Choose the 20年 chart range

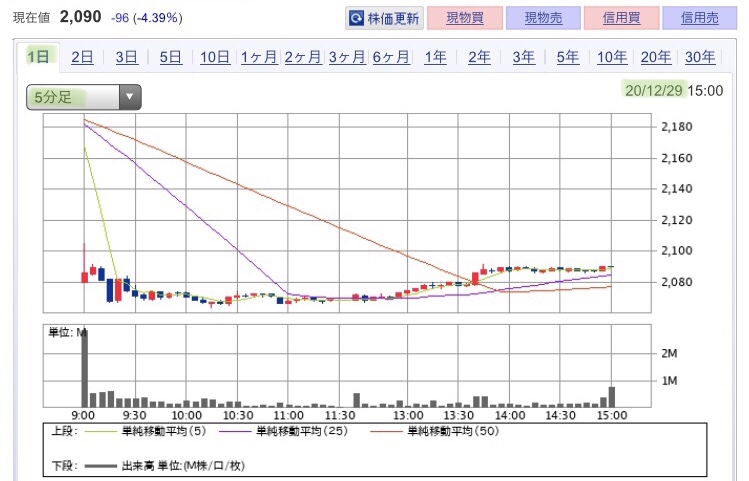pyautogui.click(x=656, y=57)
